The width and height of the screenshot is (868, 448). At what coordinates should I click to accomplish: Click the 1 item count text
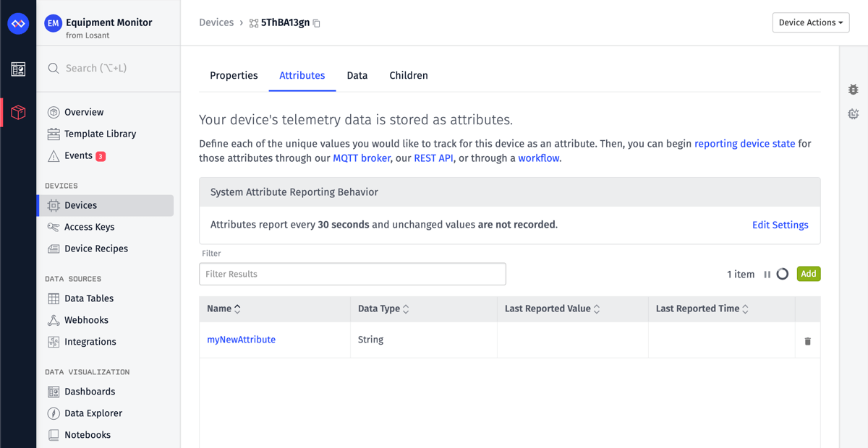(x=741, y=275)
